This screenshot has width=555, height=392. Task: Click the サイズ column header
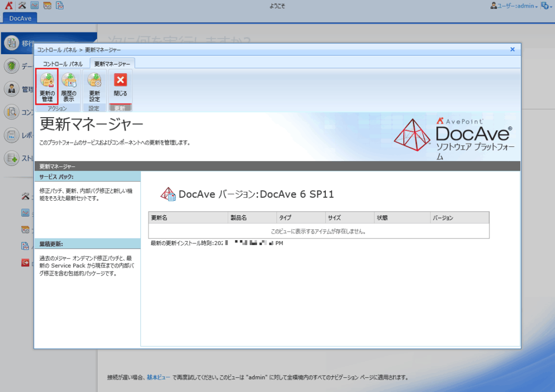(350, 218)
